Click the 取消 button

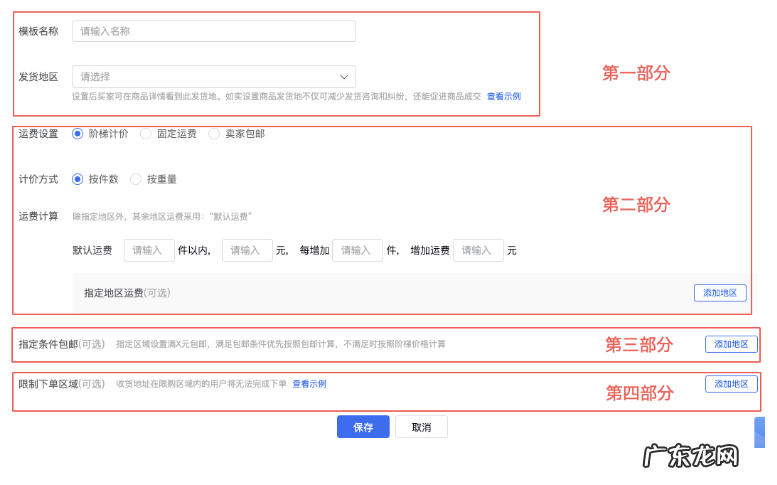[x=421, y=427]
